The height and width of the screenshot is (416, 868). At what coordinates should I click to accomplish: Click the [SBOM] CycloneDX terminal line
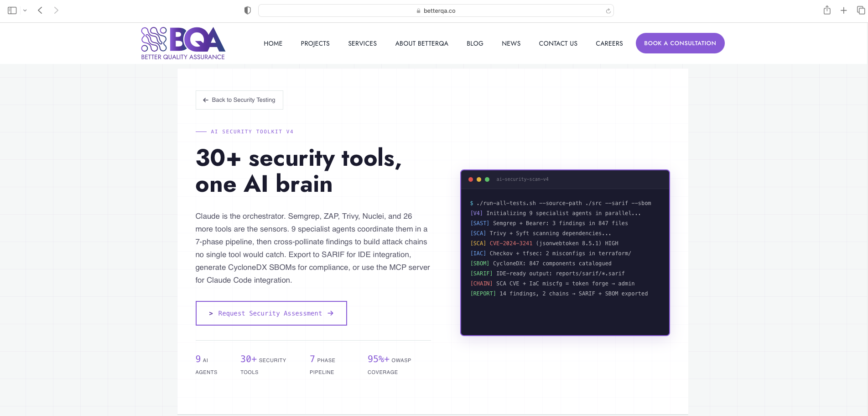point(541,263)
